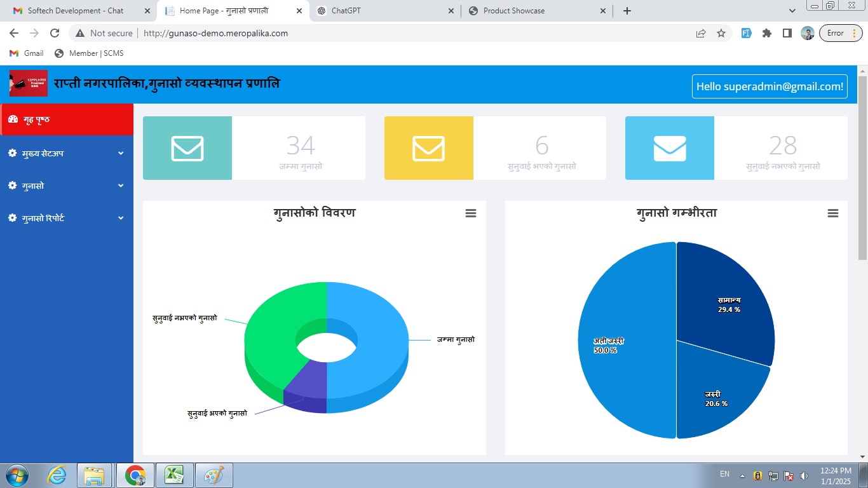Bookmark this page with star icon
This screenshot has width=868, height=488.
pyautogui.click(x=721, y=33)
